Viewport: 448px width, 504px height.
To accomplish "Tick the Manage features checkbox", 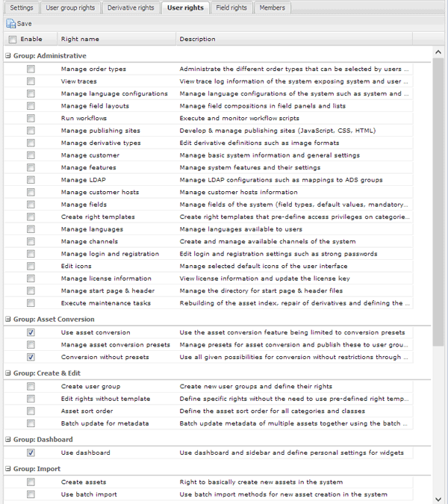I will coord(31,167).
